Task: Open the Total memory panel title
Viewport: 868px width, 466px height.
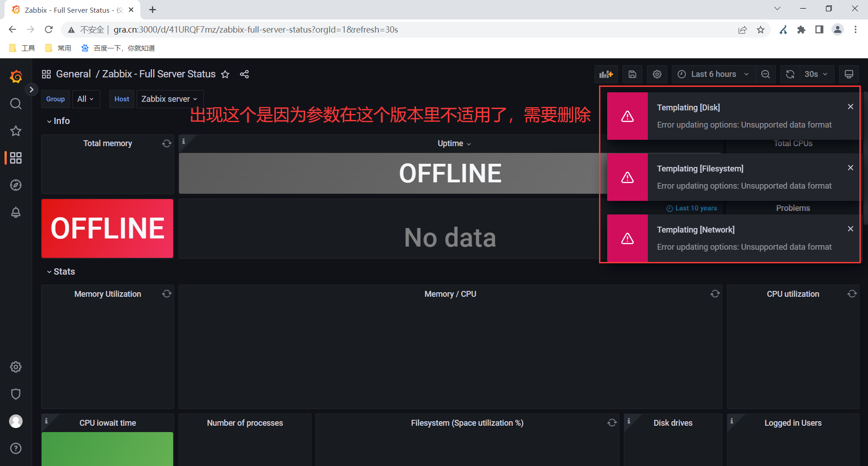Action: point(108,143)
